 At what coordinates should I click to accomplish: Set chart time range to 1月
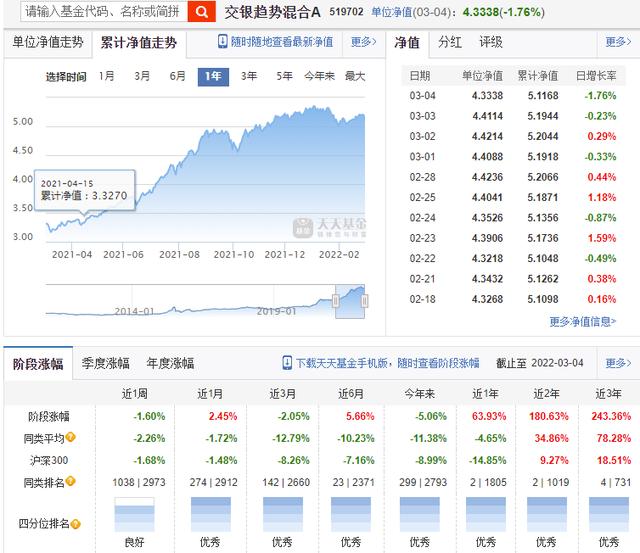pos(107,76)
